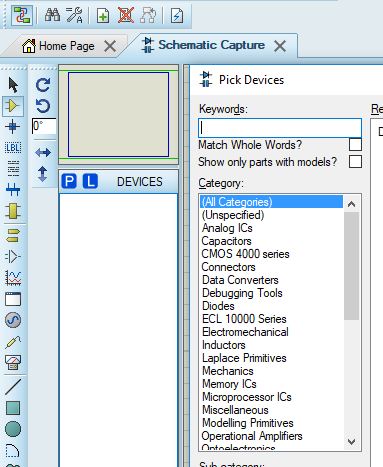
Task: Click the overview preview window
Action: pos(118,114)
